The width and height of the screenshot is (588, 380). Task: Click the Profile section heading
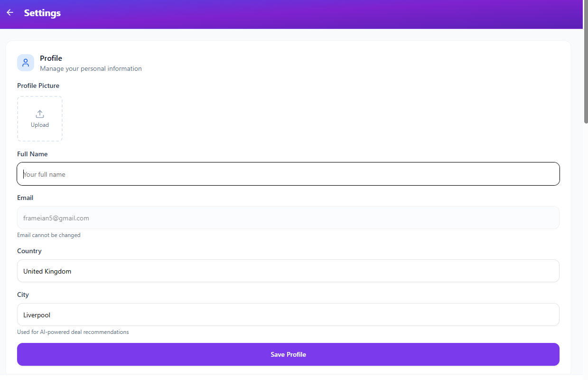coord(51,58)
